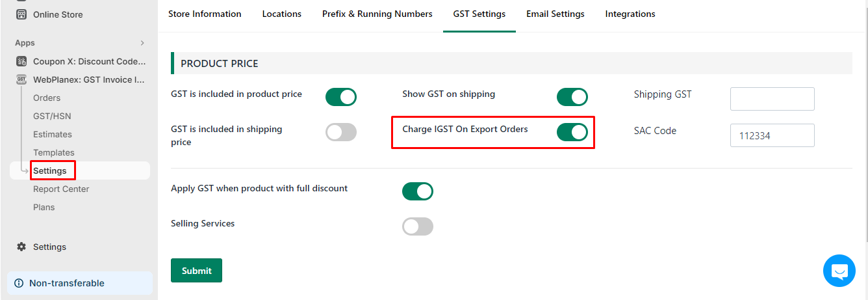Toggle Charge IGST On Export Orders
868x300 pixels.
[x=572, y=132]
